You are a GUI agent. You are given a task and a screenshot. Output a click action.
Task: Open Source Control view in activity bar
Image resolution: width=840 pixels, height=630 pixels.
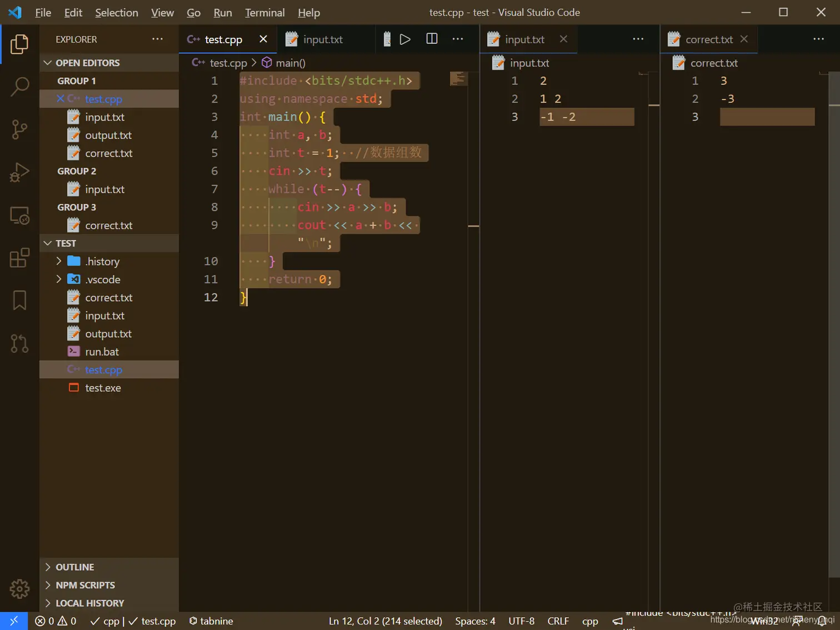tap(19, 129)
